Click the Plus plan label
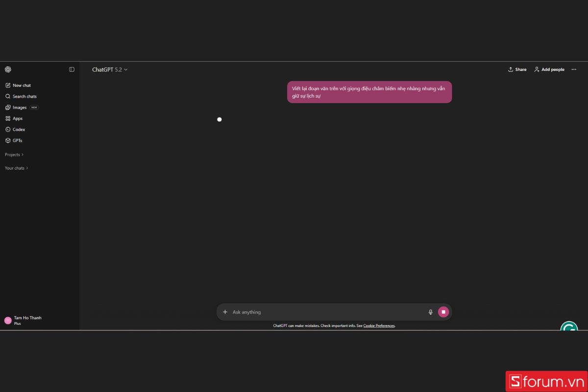 pos(17,324)
